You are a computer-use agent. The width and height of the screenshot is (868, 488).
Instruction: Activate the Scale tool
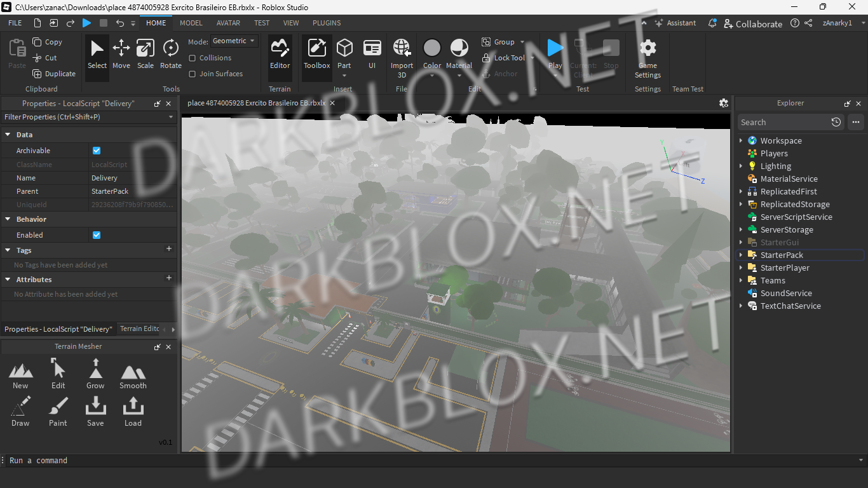coord(146,55)
